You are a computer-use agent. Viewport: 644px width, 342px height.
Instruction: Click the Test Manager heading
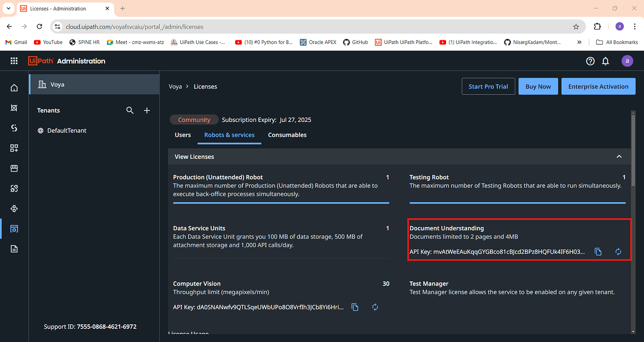(429, 284)
